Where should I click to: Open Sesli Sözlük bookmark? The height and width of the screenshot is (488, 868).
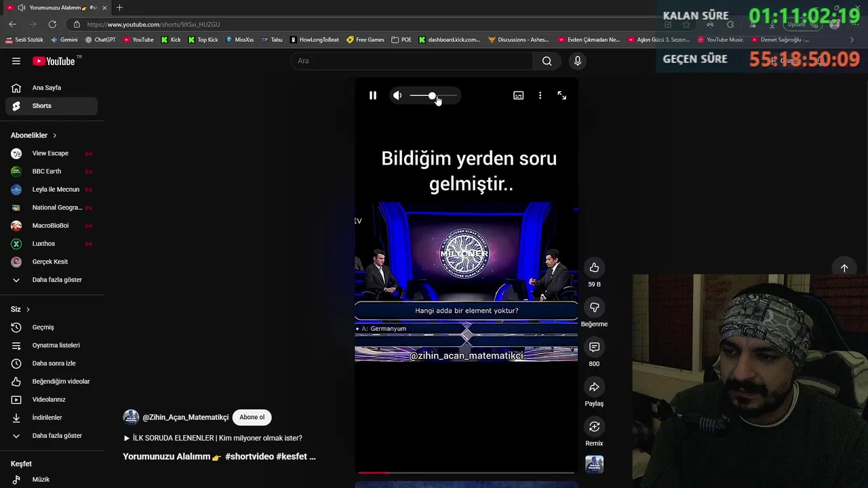[x=24, y=40]
